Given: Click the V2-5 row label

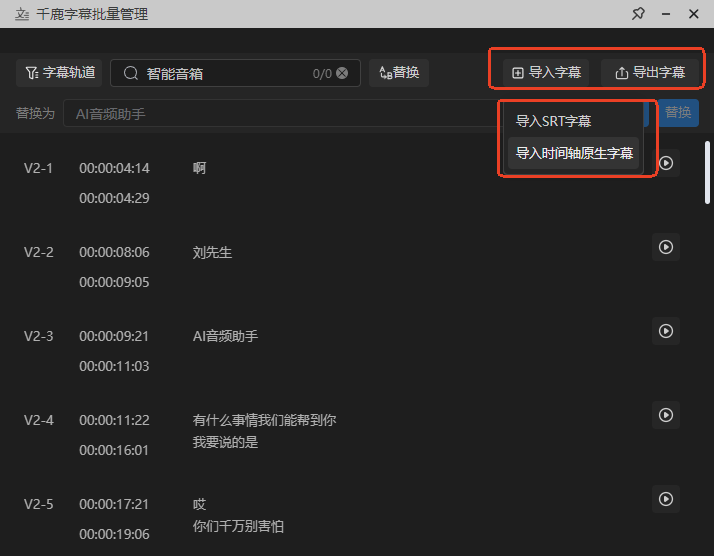Looking at the screenshot, I should [38, 504].
